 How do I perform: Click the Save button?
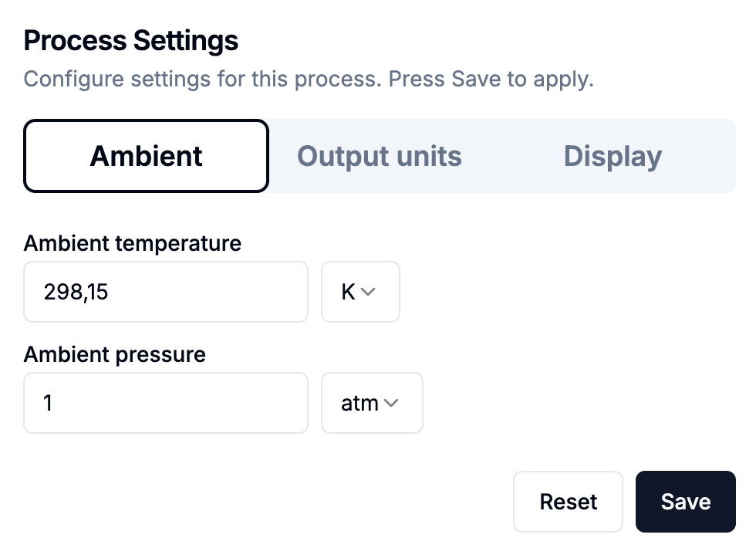pyautogui.click(x=685, y=502)
